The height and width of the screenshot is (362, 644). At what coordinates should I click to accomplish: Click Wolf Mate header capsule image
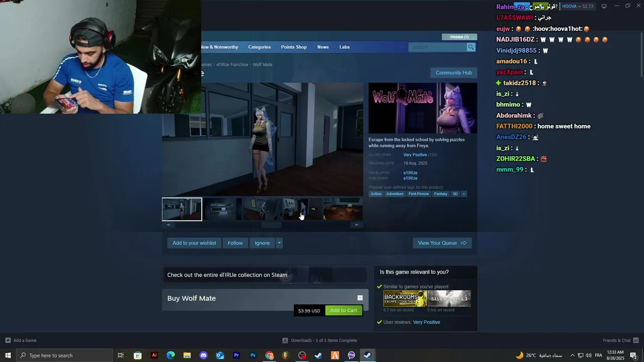coord(423,108)
